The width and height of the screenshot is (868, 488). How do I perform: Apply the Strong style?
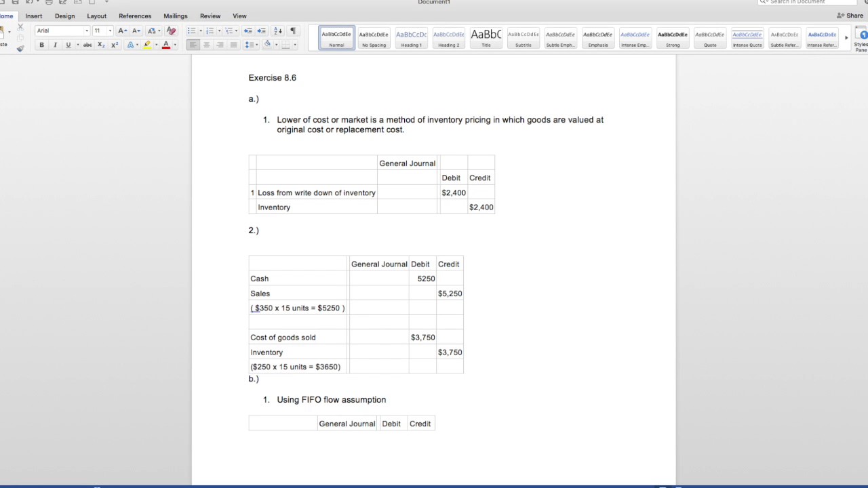click(x=673, y=38)
